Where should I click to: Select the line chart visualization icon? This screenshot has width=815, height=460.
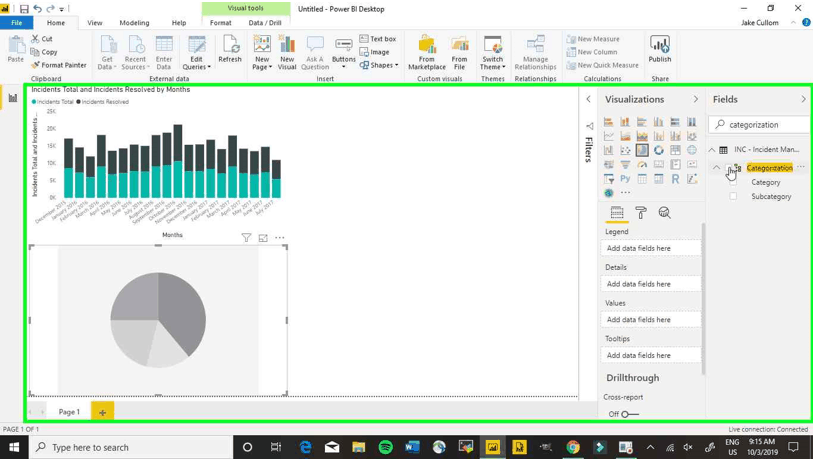click(609, 136)
